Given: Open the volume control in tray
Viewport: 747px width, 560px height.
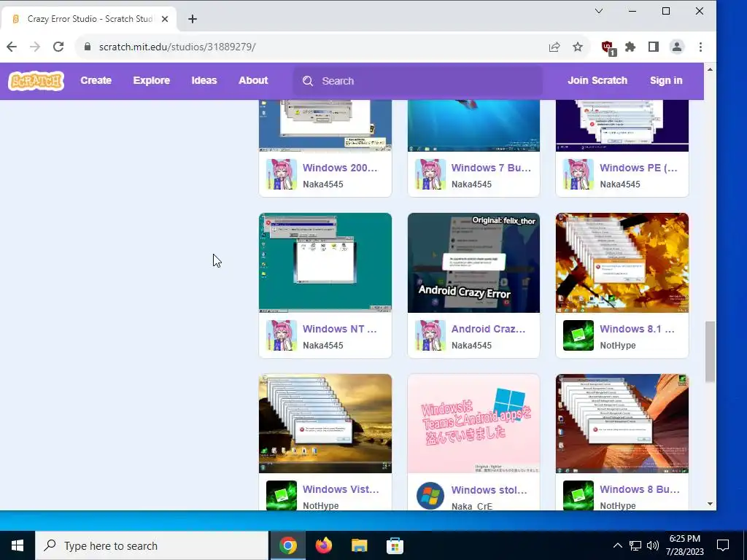Looking at the screenshot, I should (x=653, y=545).
